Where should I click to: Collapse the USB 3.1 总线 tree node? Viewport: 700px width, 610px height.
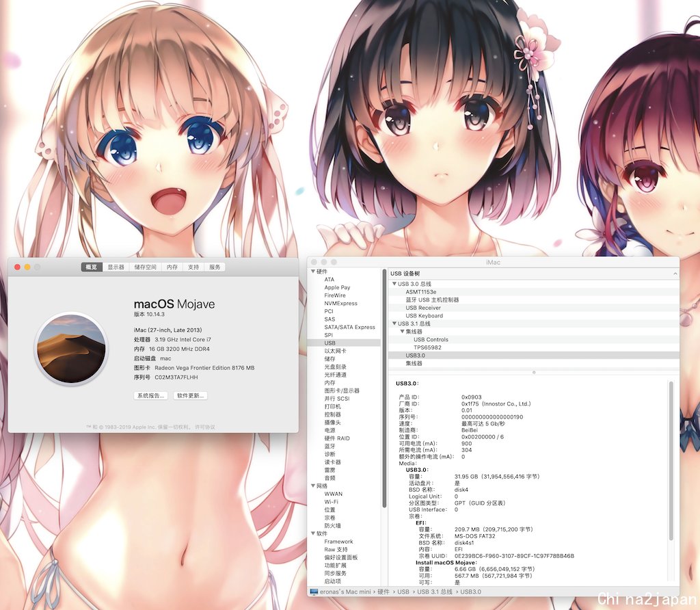pos(394,323)
